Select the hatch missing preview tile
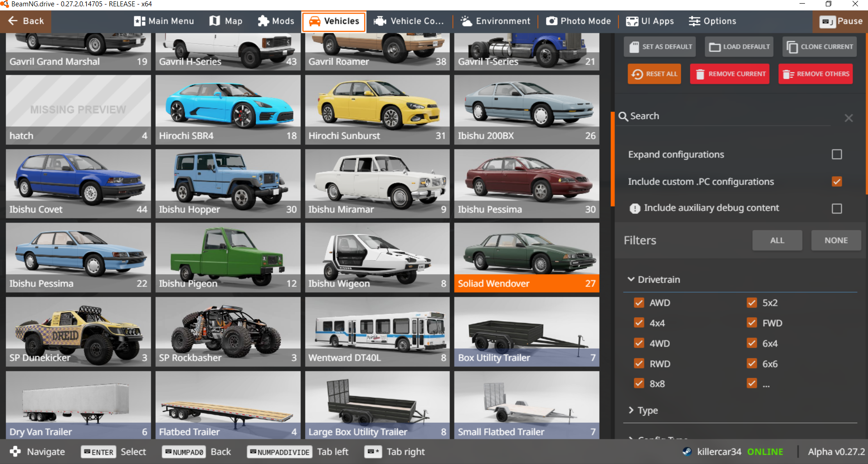 tap(78, 110)
